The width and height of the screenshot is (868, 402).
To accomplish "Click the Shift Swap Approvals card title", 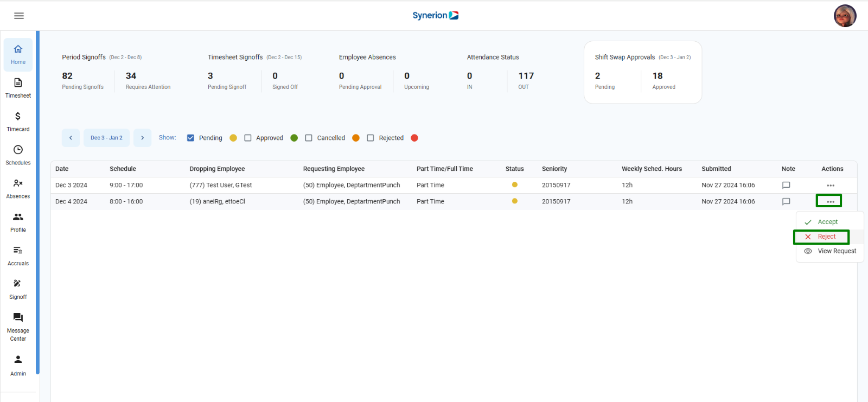I will (x=625, y=57).
